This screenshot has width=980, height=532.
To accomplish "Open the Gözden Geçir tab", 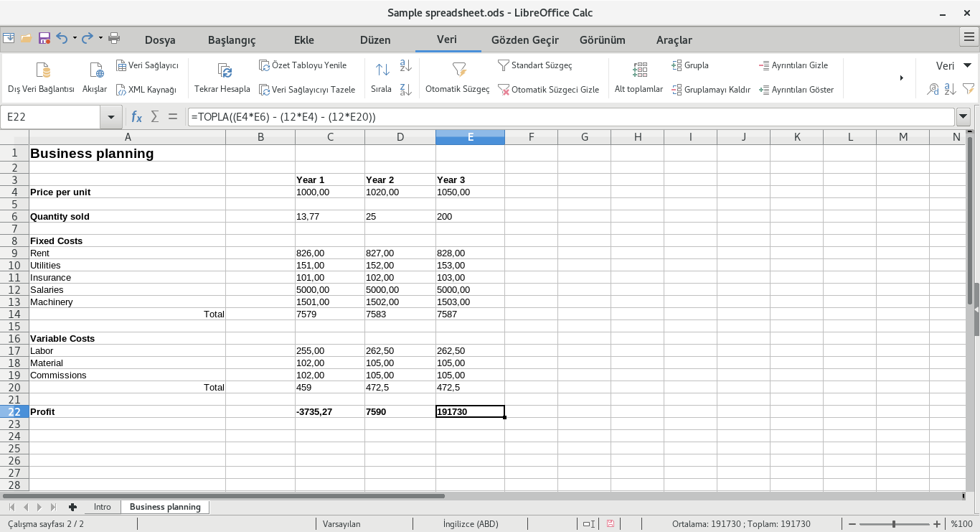I will (524, 40).
